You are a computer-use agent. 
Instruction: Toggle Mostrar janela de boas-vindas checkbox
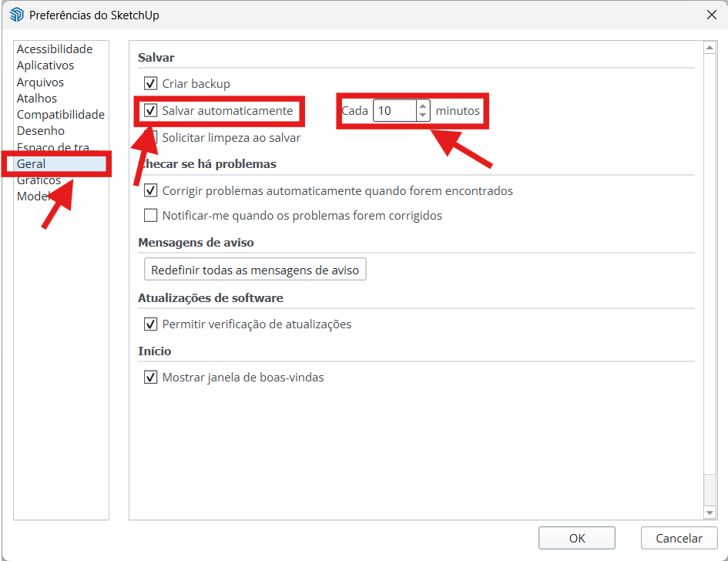point(151,378)
